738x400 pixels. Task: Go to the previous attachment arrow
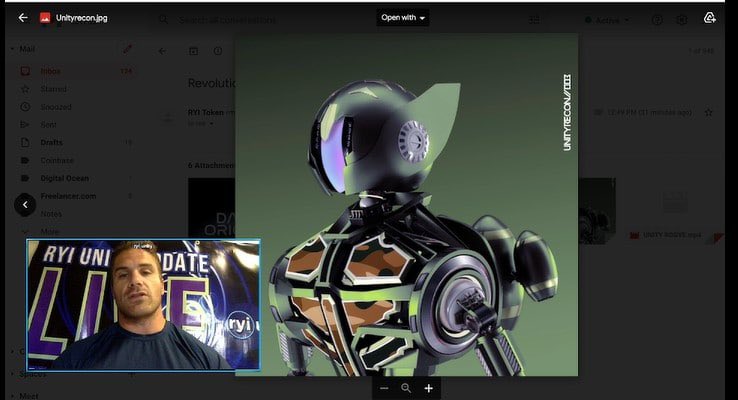click(25, 205)
